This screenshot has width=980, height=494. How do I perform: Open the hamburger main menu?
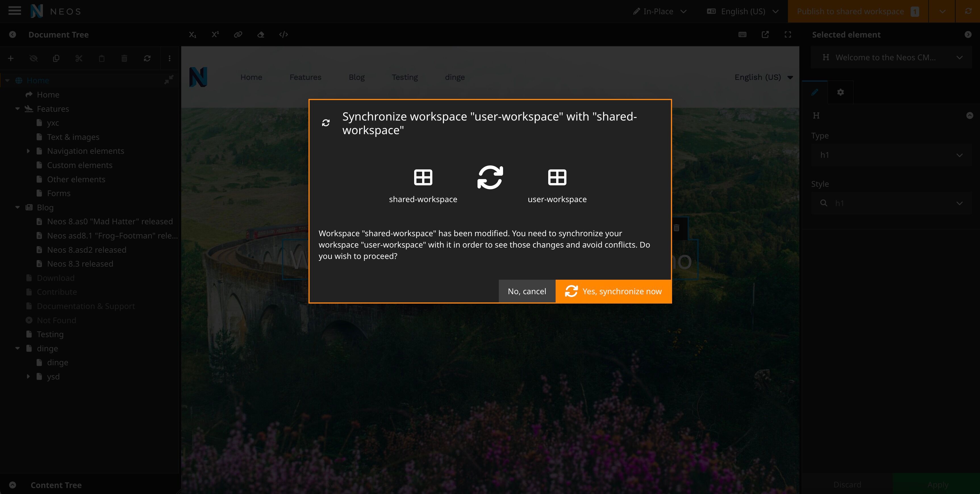click(x=14, y=11)
